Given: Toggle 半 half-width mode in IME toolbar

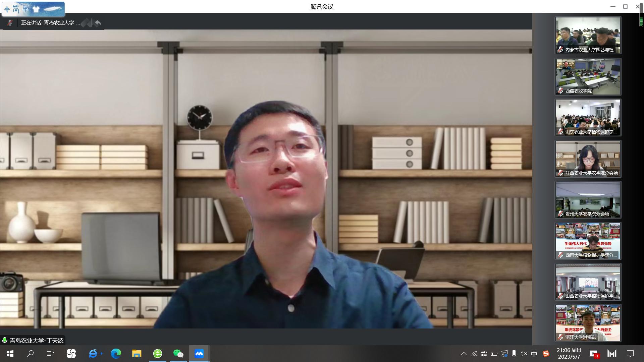Looking at the screenshot, I should [x=25, y=9].
